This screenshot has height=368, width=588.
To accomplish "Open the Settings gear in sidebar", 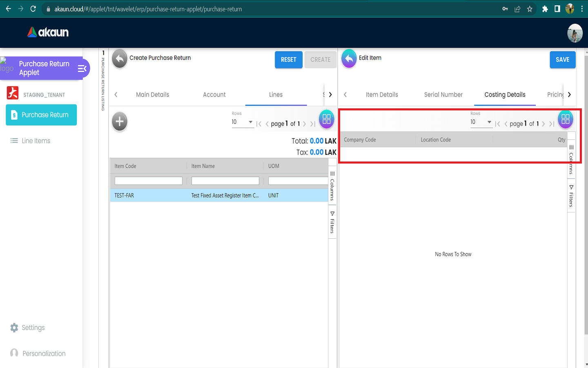I will (14, 328).
